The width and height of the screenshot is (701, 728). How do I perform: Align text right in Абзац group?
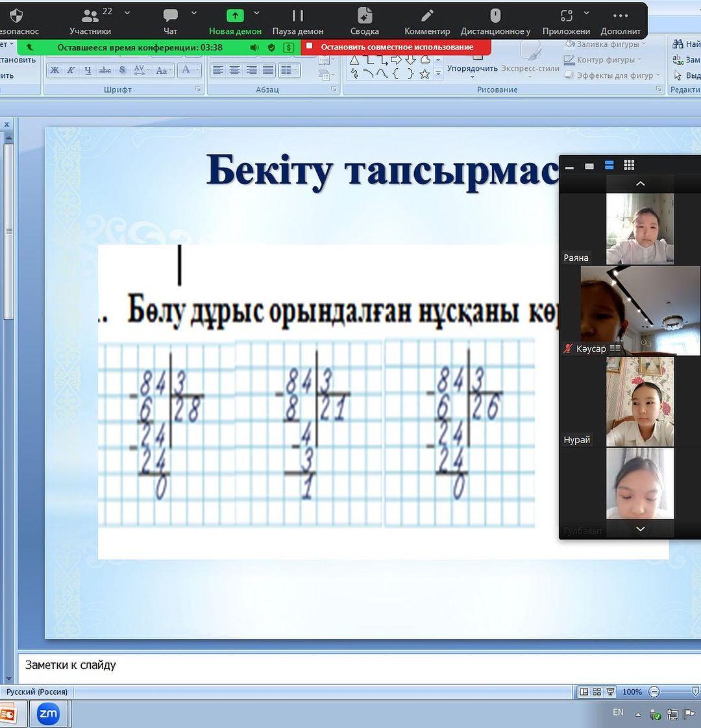251,70
